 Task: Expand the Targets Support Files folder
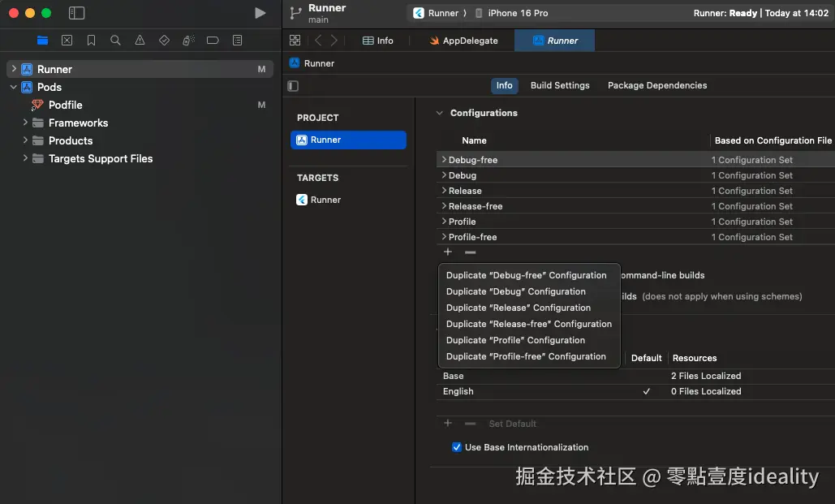(x=25, y=158)
